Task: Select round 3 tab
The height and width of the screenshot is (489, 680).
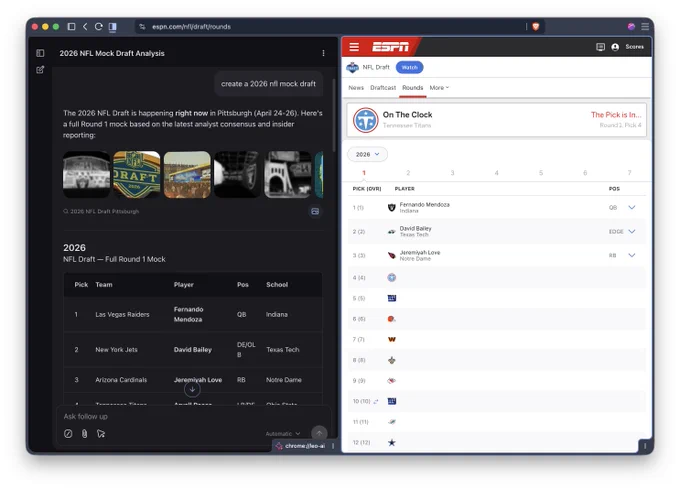Action: (452, 173)
